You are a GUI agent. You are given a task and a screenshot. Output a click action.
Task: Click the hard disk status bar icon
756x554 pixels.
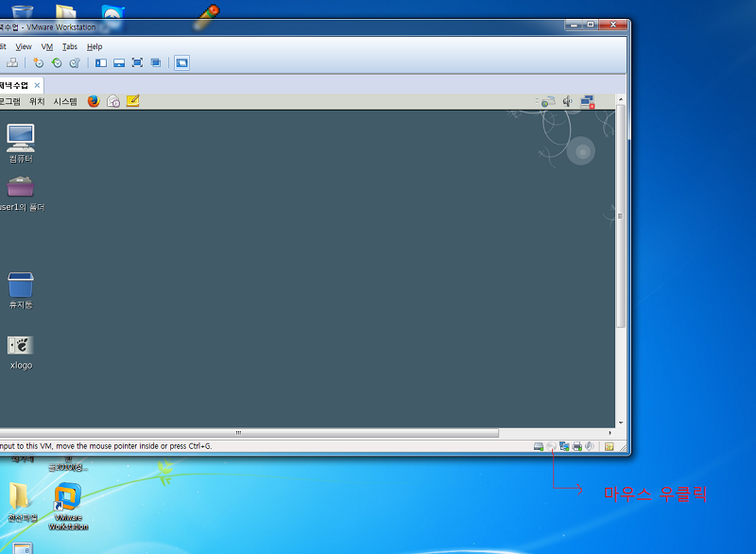tap(539, 446)
